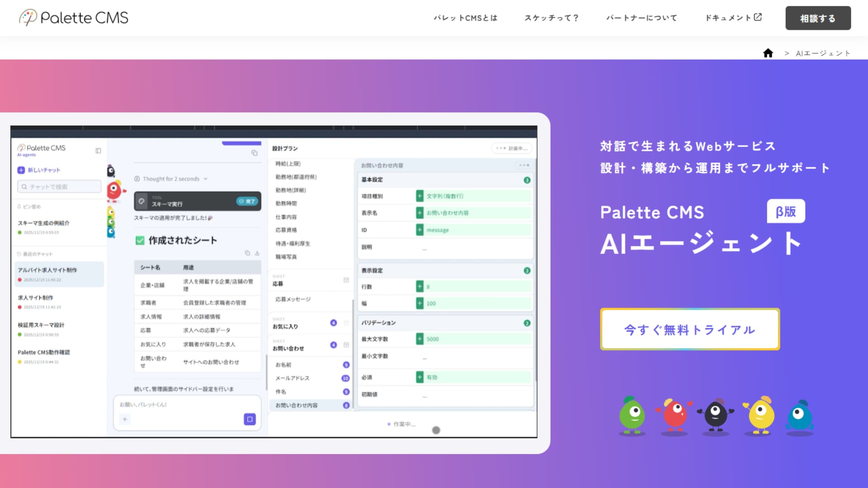The height and width of the screenshot is (488, 868).
Task: Click the home icon in breadcrumb
Action: 768,53
